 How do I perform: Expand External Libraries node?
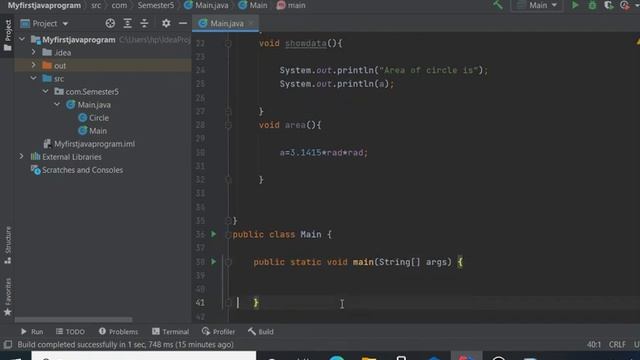[x=22, y=156]
